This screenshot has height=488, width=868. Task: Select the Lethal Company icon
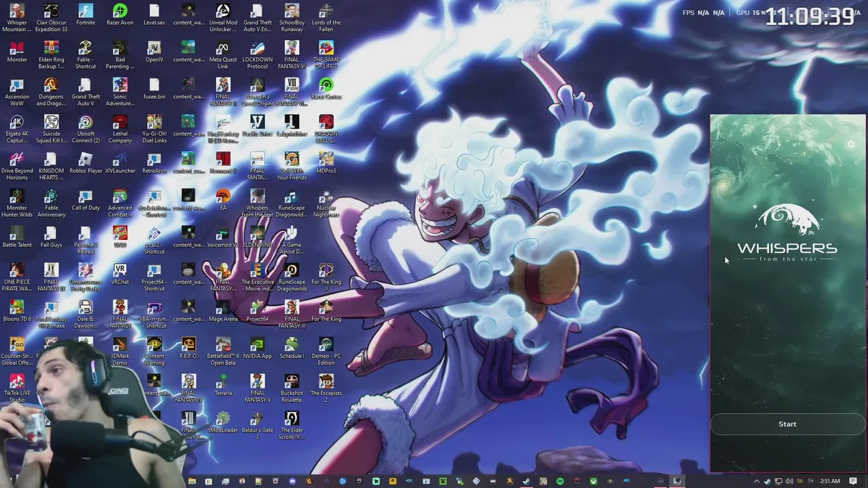(x=120, y=129)
